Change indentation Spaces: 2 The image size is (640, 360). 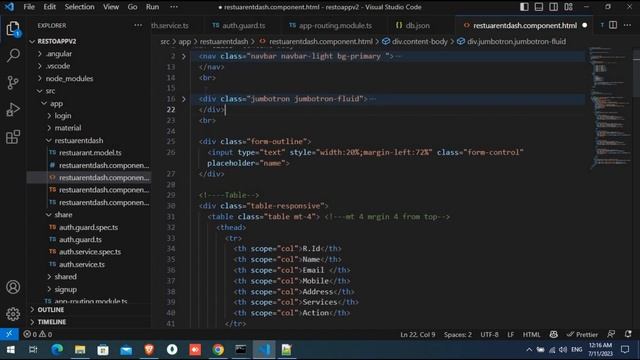tap(458, 334)
